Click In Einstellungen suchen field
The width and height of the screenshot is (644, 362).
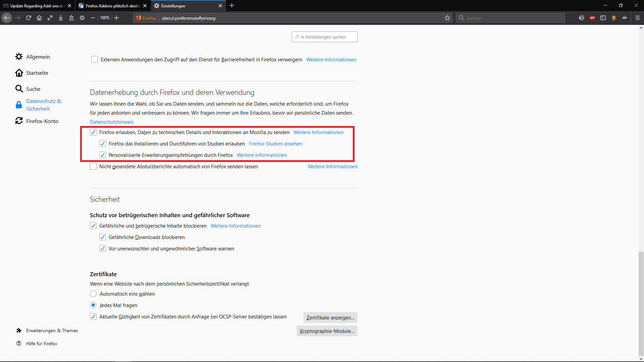(325, 37)
